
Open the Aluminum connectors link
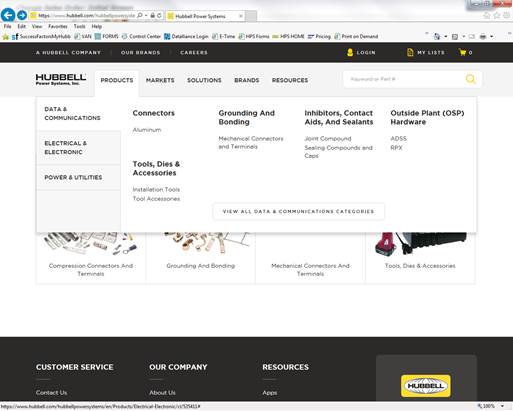147,130
